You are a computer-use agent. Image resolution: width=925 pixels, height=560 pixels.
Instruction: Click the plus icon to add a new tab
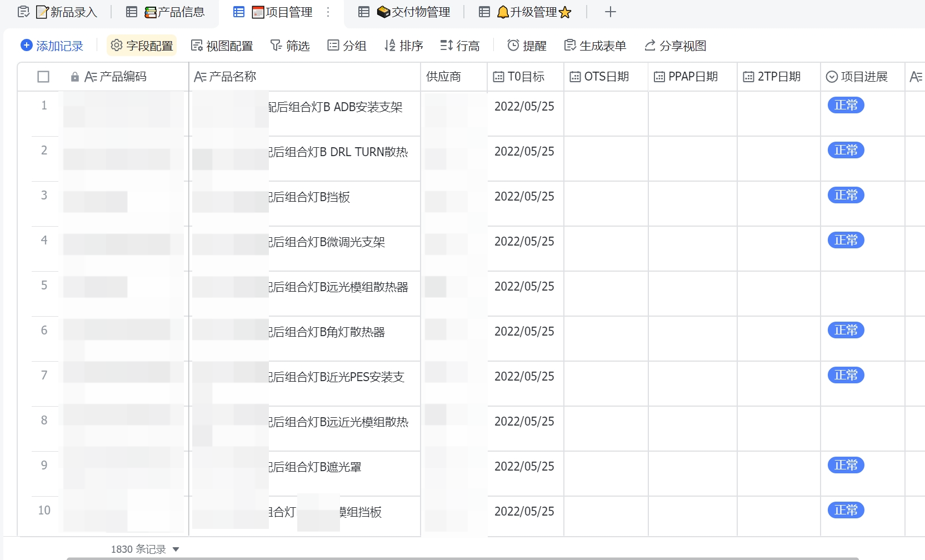[x=610, y=12]
